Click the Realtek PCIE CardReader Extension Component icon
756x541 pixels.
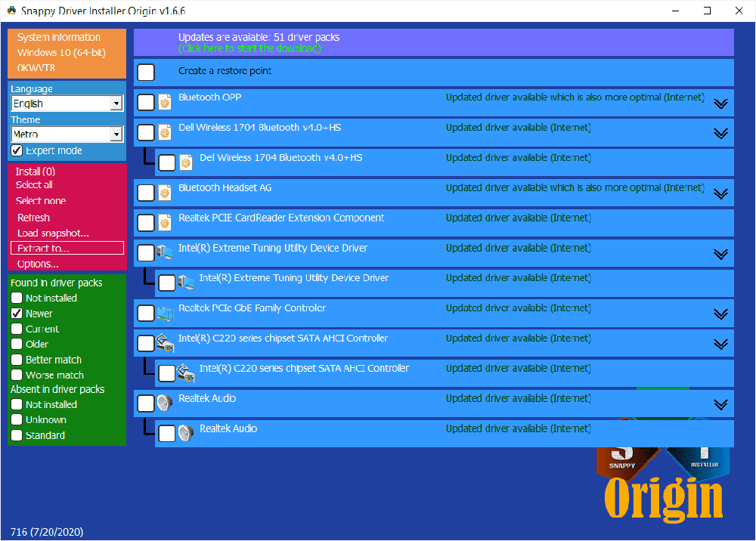tap(165, 223)
